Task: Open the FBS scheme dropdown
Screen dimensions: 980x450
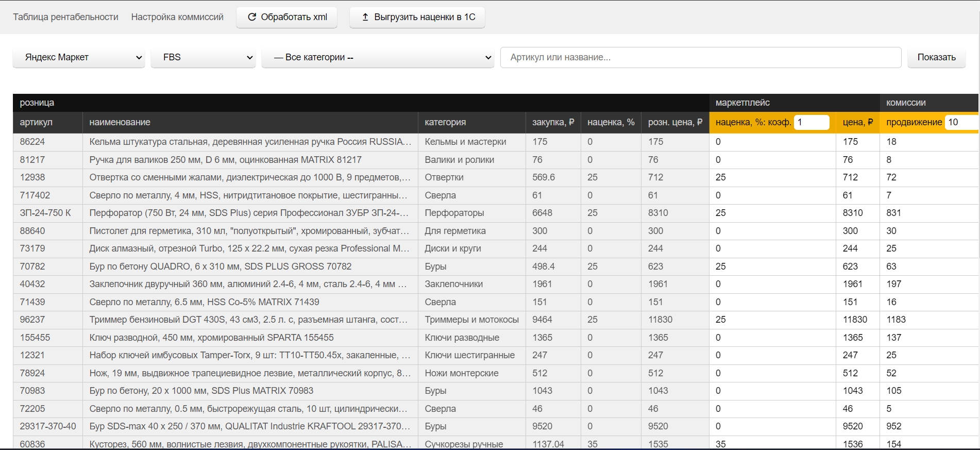Action: click(x=204, y=57)
